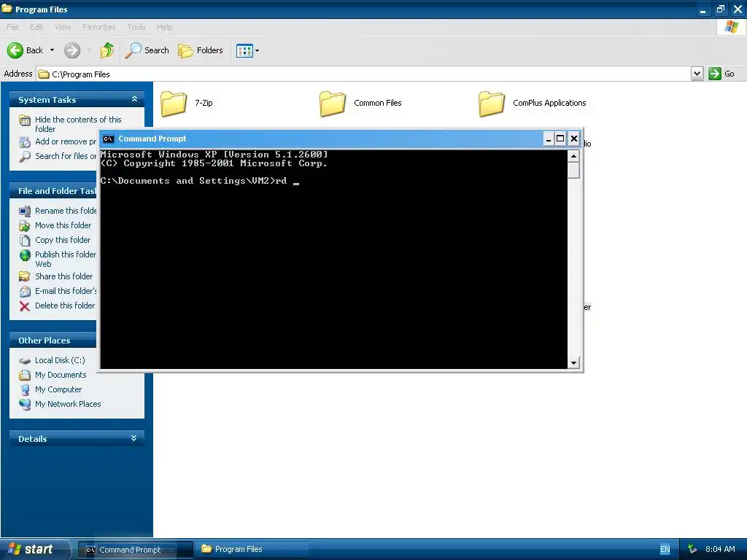This screenshot has width=747, height=560.
Task: Click Share this folder task
Action: 64,276
